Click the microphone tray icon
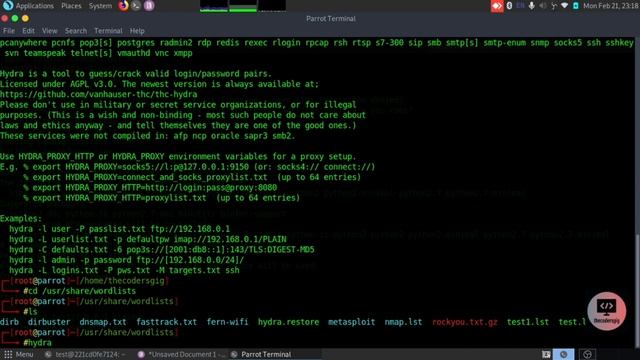 coord(531,6)
